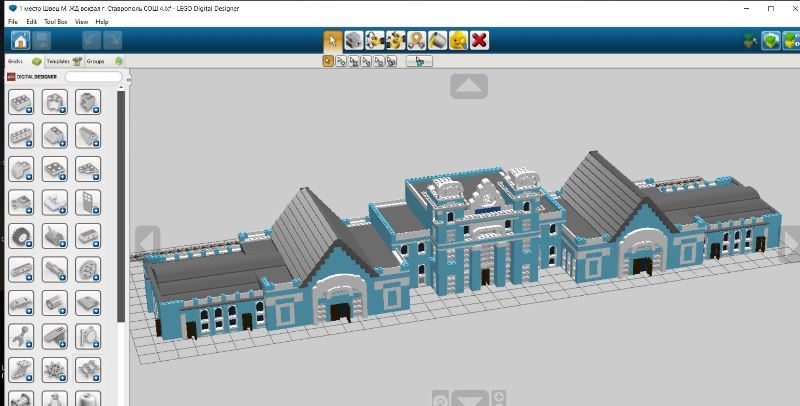Enable single selection mode in sub-toolbar

coord(328,61)
